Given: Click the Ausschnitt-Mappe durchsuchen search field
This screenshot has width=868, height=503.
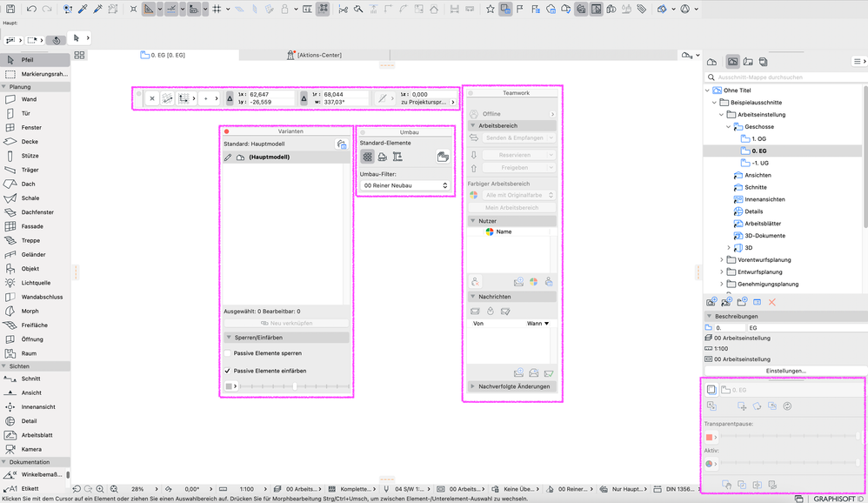Looking at the screenshot, I should coord(785,77).
